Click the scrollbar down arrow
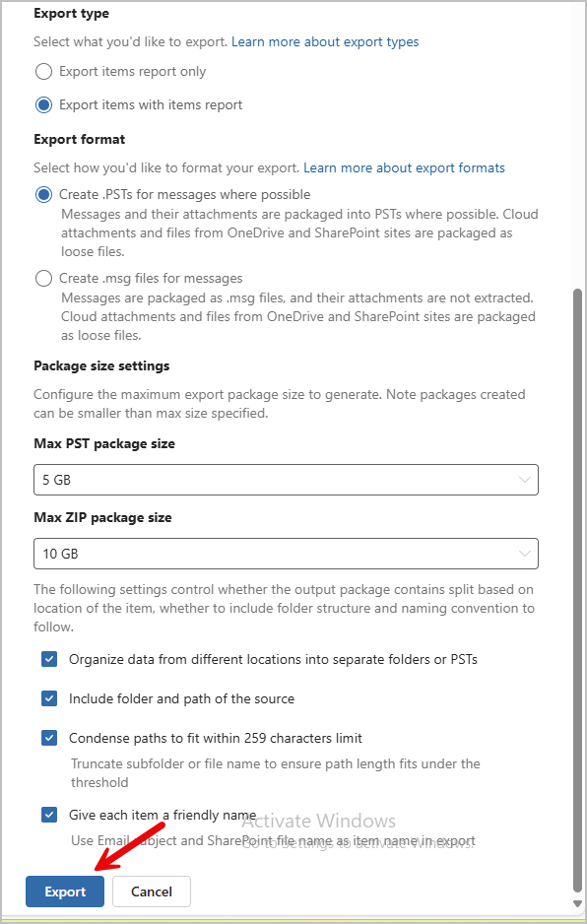 coord(578,901)
